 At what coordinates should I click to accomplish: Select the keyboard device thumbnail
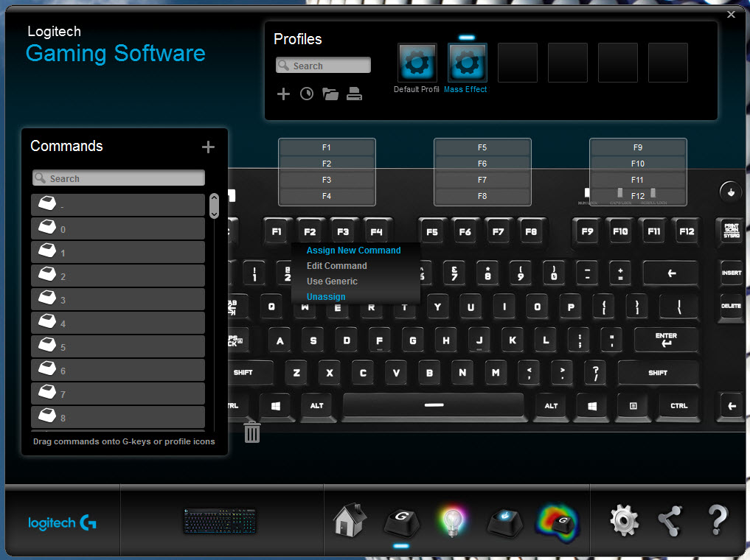tap(220, 521)
